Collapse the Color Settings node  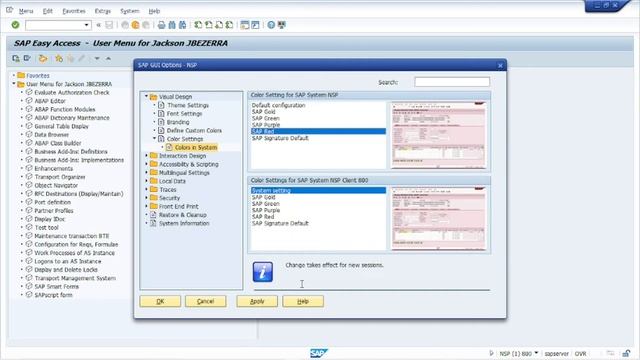coord(154,139)
